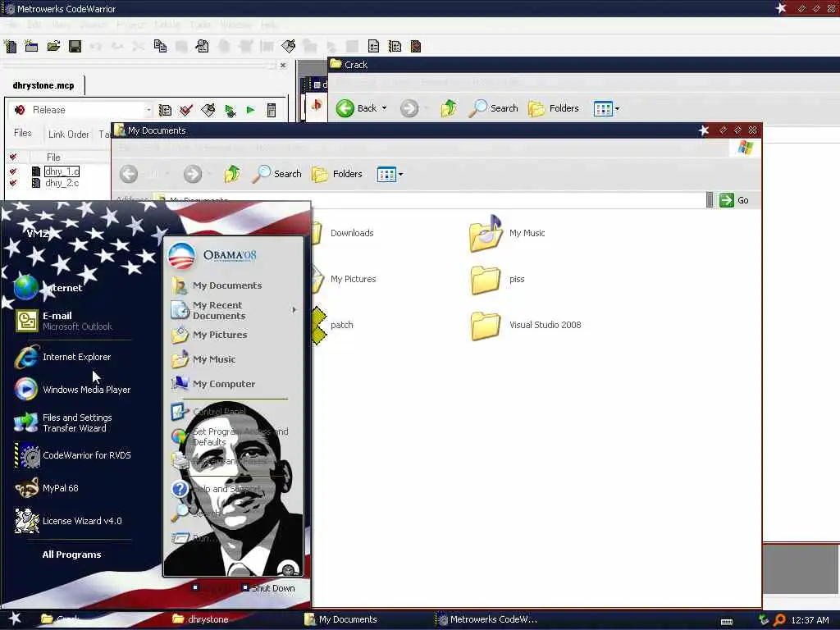840x630 pixels.
Task: Expand the Back history arrow in Crack window
Action: click(x=384, y=108)
